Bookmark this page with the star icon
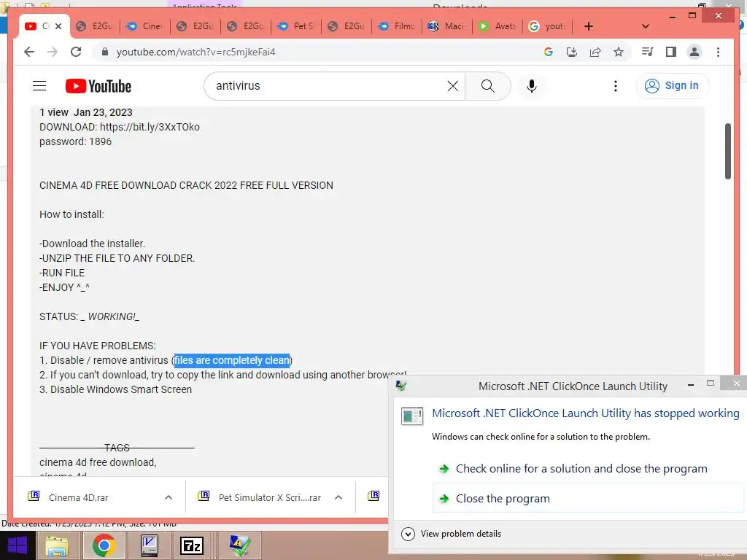Image resolution: width=747 pixels, height=560 pixels. pyautogui.click(x=619, y=52)
